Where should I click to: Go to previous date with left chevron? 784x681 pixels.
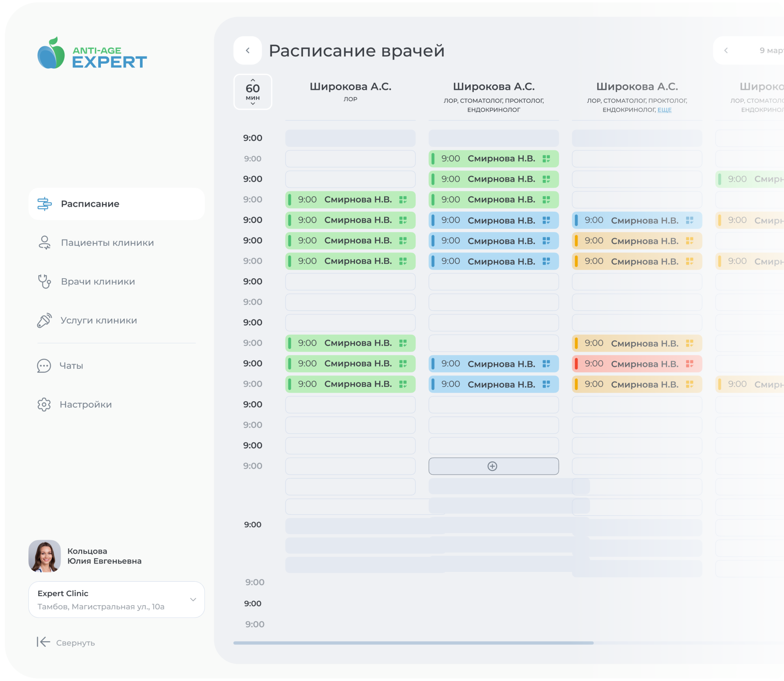click(x=726, y=51)
